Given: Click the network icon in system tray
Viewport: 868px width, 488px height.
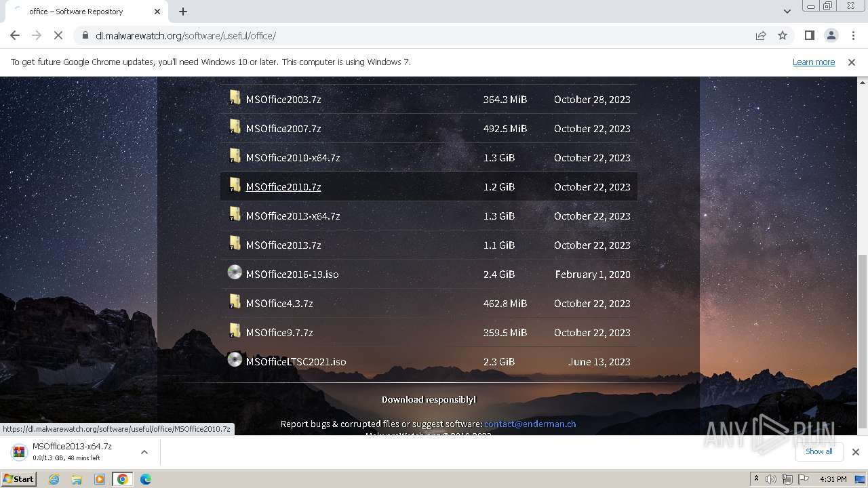Looking at the screenshot, I should pos(787,479).
